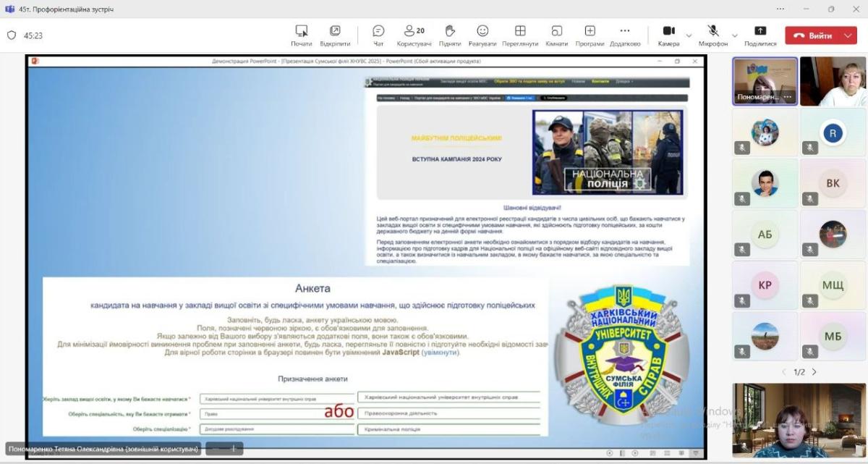
Task: Open options on Пономаренко video tile
Action: [788, 97]
